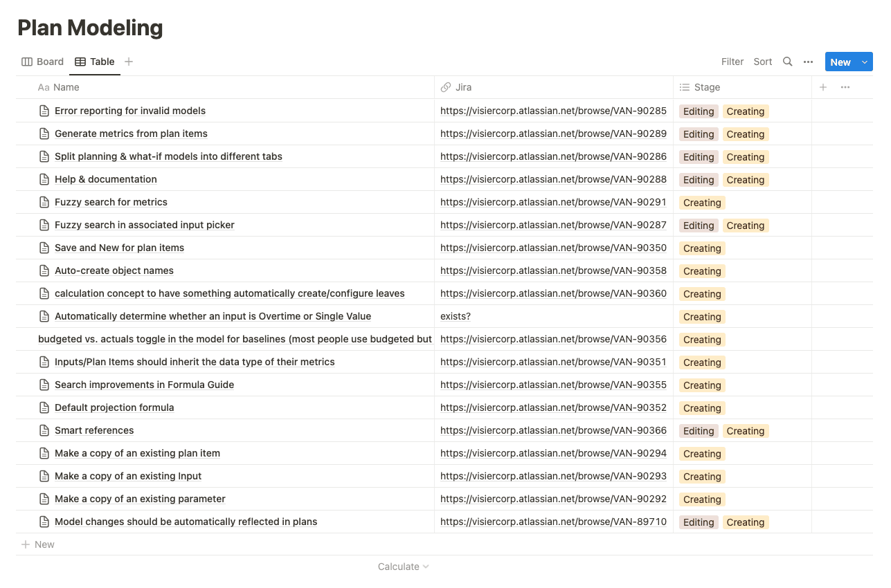Screen dimensions: 891x588
Task: Open 'Make a copy of an existing plan item'
Action: click(137, 453)
